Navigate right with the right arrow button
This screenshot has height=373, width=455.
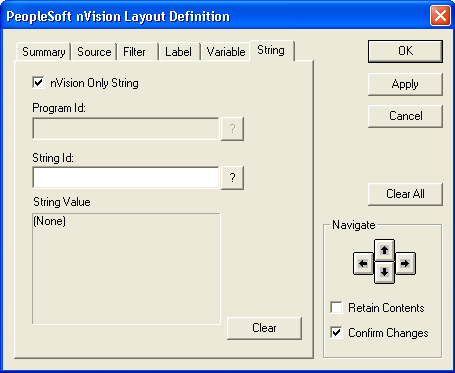click(x=405, y=263)
